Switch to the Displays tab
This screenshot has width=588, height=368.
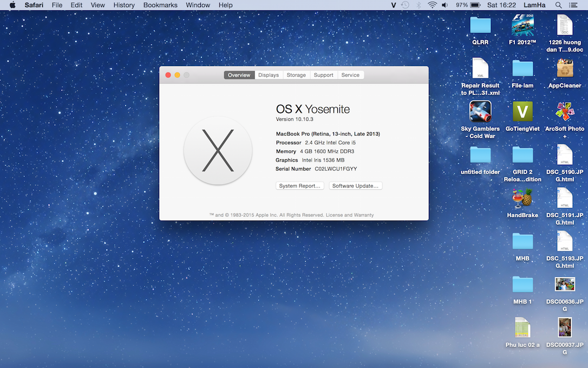click(269, 75)
